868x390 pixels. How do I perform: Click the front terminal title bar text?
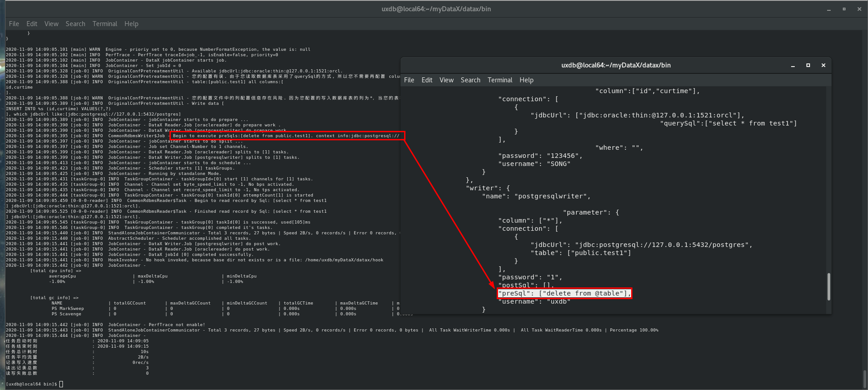[x=616, y=65]
